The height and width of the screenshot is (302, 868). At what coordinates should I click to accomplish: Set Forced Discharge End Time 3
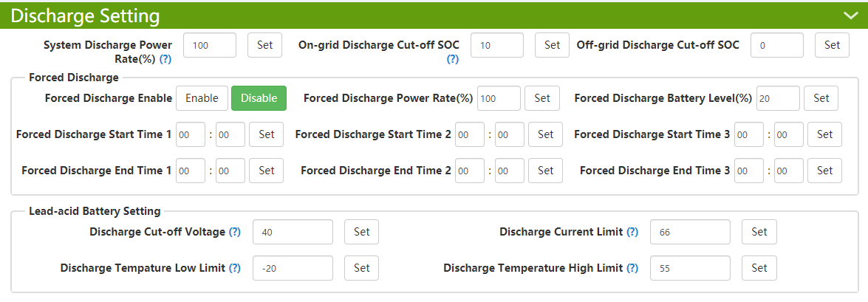coord(825,171)
